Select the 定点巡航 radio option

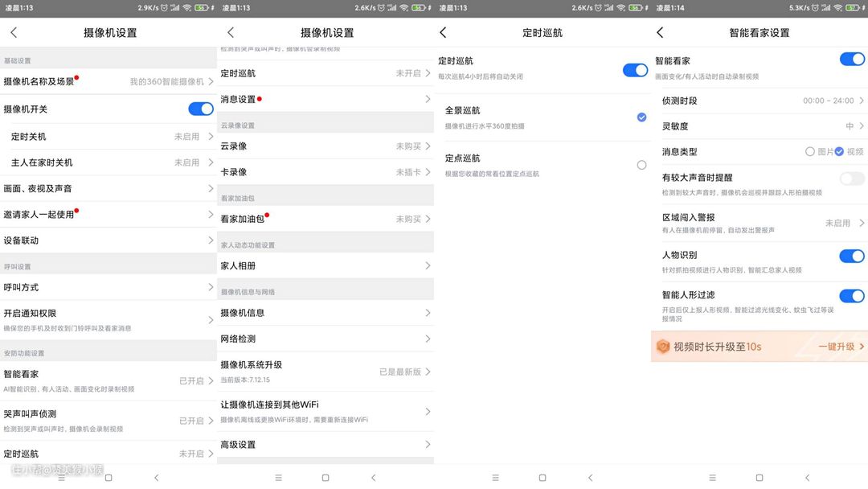point(641,165)
